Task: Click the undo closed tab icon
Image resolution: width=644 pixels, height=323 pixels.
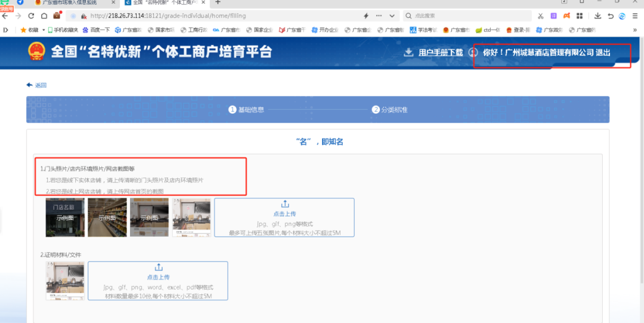Action: point(611,15)
